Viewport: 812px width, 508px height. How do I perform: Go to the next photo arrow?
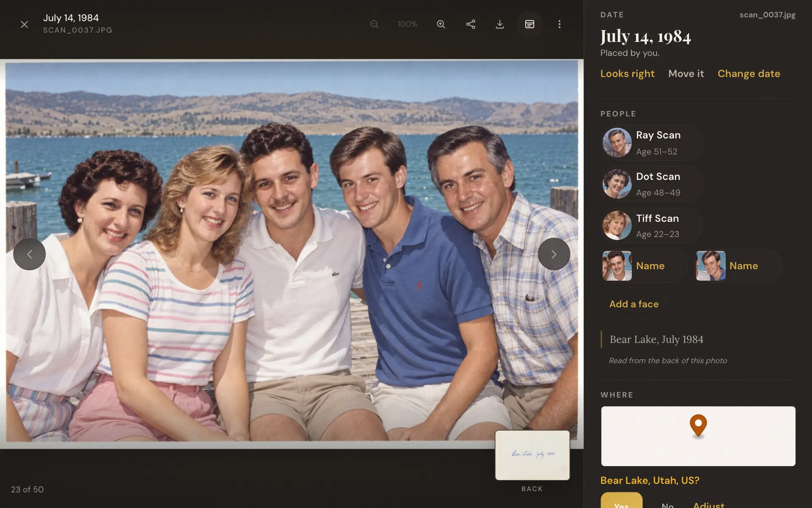pyautogui.click(x=554, y=254)
